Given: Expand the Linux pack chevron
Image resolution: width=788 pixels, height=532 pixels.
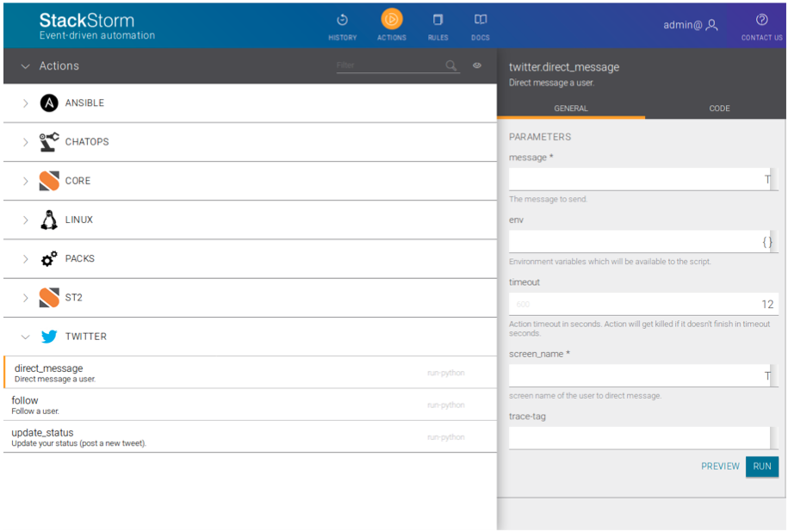Looking at the screenshot, I should [x=25, y=220].
